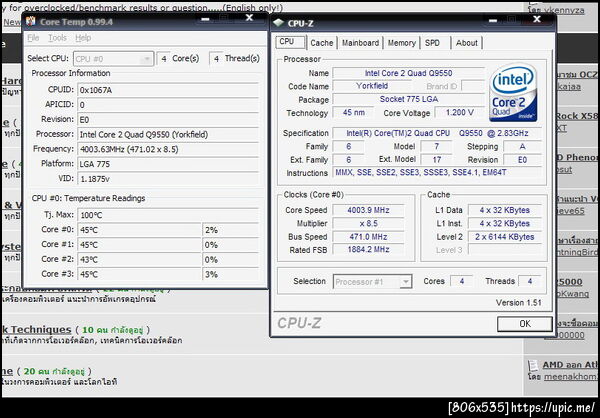Click the Code Name value Yorkfield in CPU-Z

(372, 86)
